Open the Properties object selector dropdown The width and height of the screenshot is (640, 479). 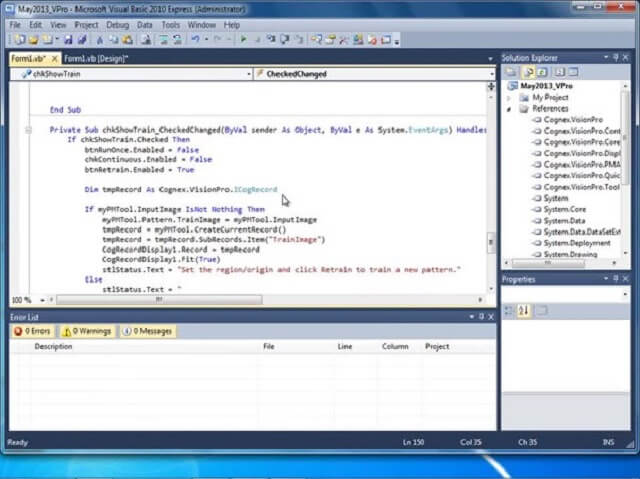(x=625, y=294)
